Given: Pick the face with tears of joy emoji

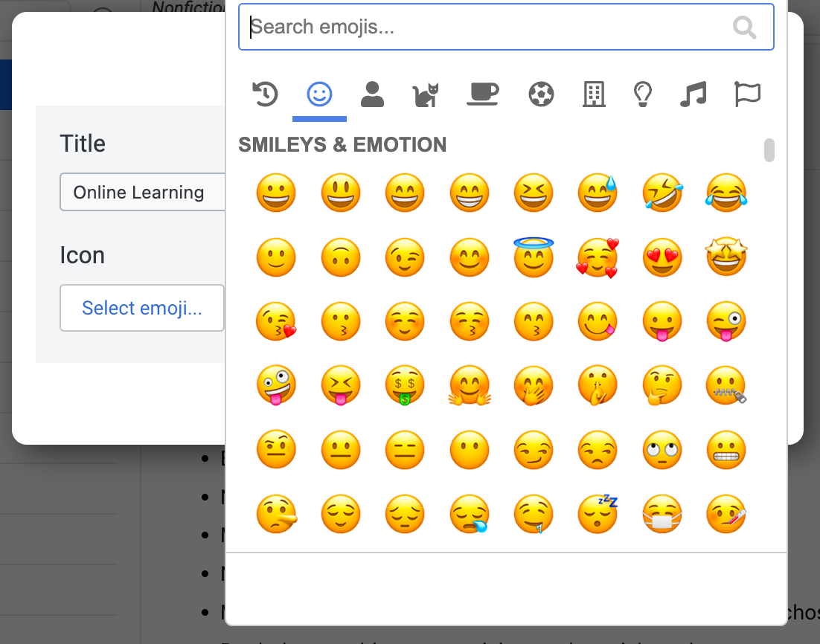Looking at the screenshot, I should click(726, 193).
